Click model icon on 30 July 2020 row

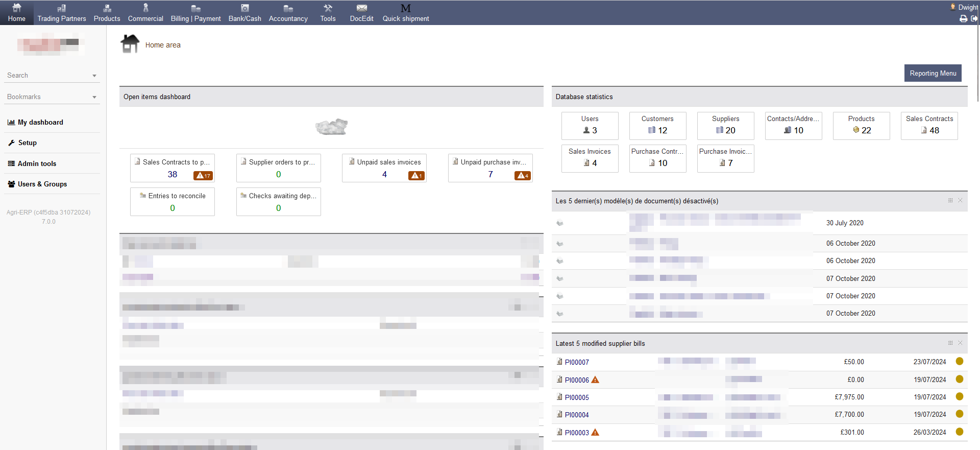(560, 223)
